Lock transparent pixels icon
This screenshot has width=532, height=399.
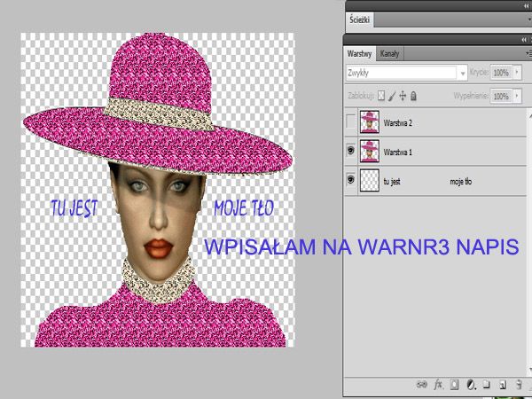click(382, 95)
